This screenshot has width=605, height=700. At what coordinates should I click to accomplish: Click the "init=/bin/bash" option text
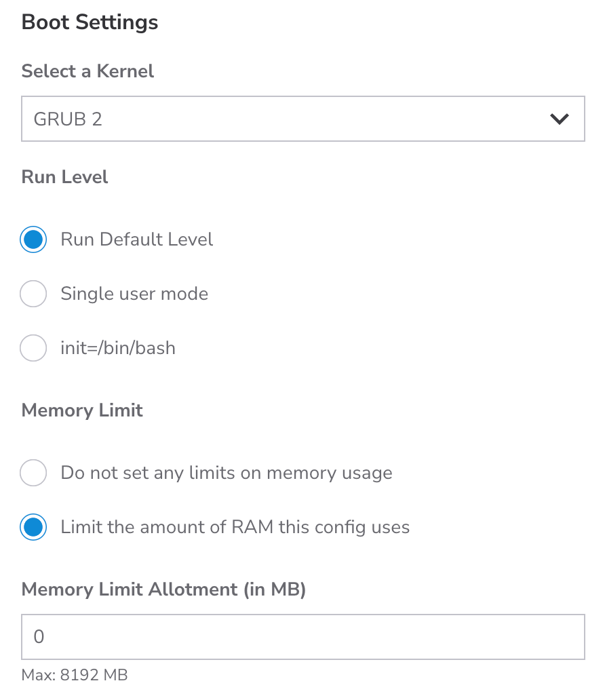tap(118, 348)
